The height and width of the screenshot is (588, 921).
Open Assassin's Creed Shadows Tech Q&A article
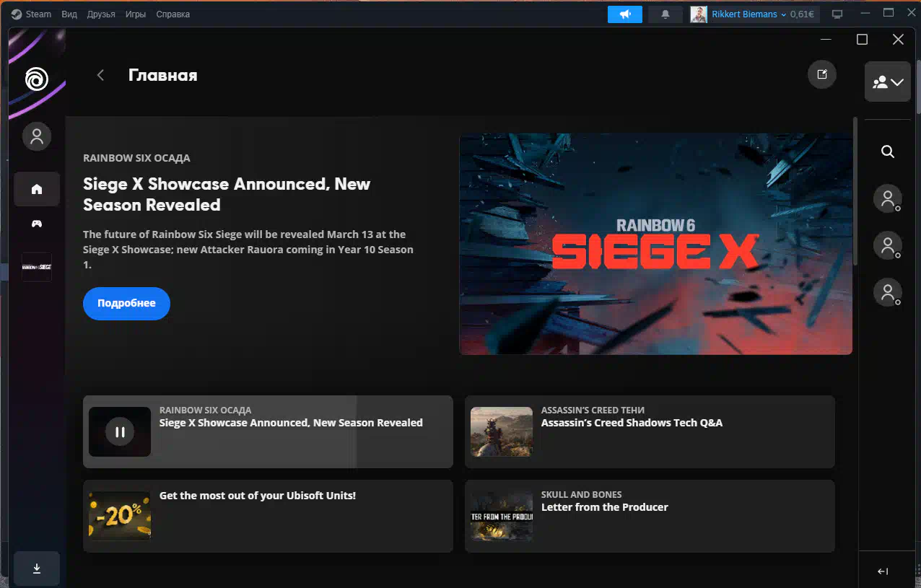[650, 431]
